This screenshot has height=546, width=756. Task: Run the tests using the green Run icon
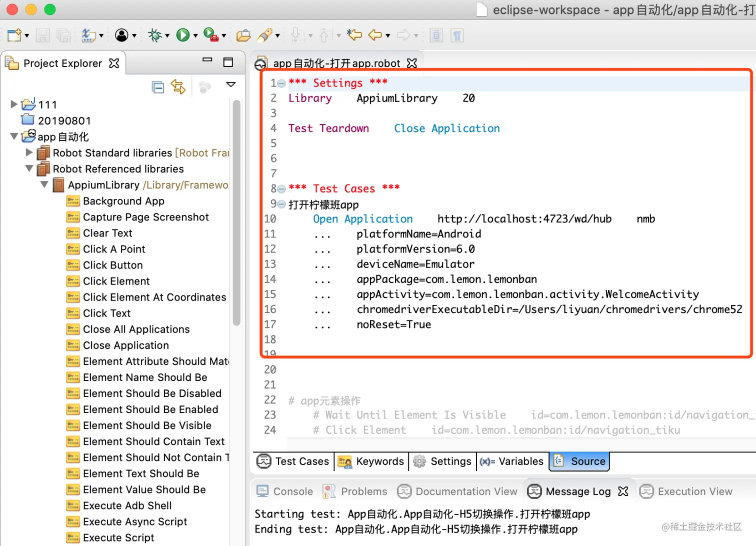tap(184, 35)
